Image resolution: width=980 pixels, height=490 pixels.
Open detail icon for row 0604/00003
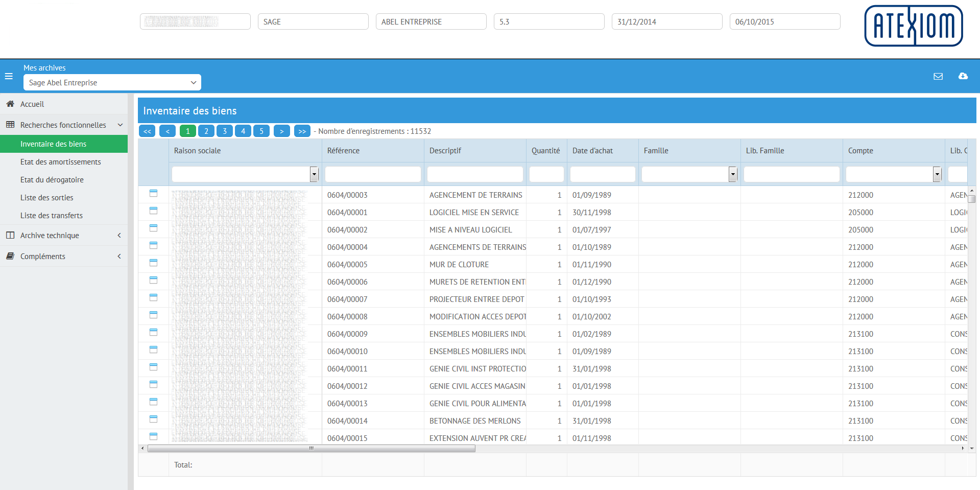click(153, 194)
